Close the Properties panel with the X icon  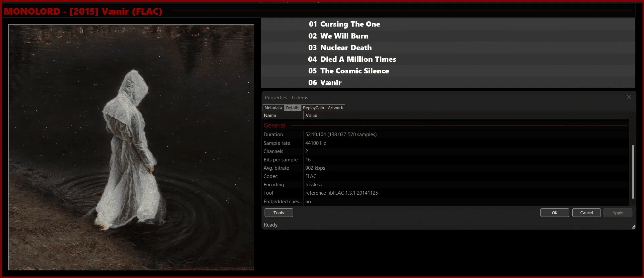(x=629, y=97)
